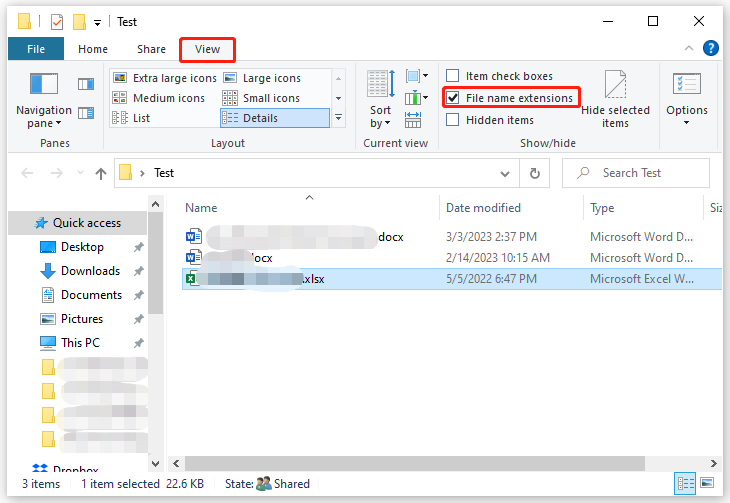Open the Add columns dropdown icon
This screenshot has width=730, height=503.
[417, 98]
